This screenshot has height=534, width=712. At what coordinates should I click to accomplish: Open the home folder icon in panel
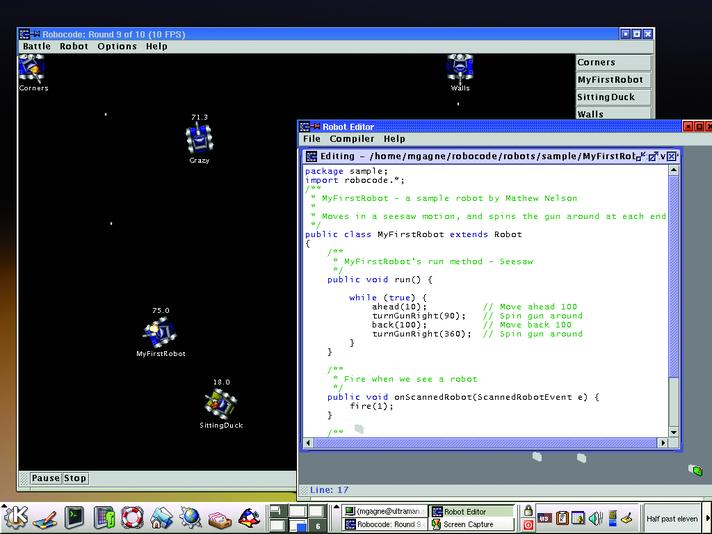coord(162,517)
